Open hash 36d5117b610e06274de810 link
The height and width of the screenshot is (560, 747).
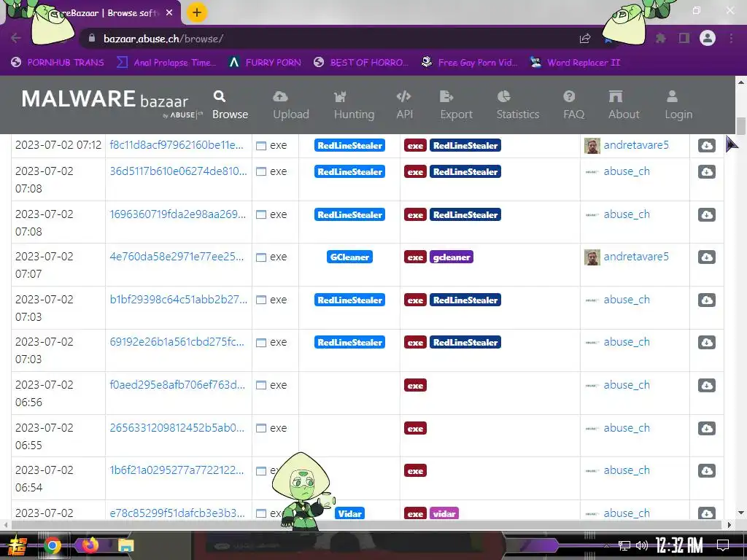[x=178, y=171]
